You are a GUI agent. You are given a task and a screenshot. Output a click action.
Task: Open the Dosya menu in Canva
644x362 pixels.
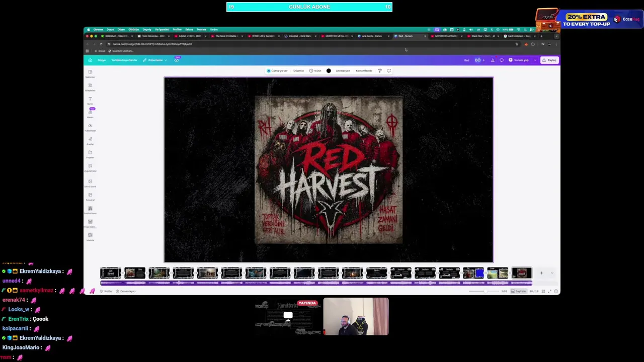pyautogui.click(x=102, y=60)
